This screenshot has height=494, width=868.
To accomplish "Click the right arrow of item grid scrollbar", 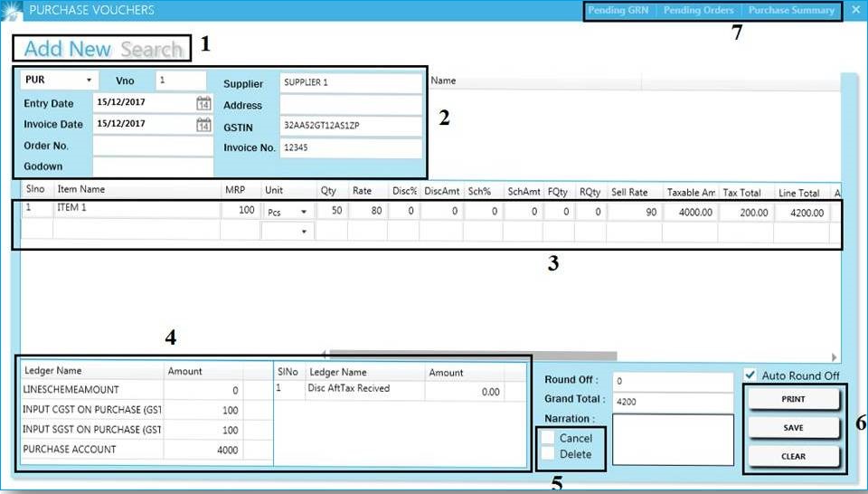I will (x=834, y=357).
